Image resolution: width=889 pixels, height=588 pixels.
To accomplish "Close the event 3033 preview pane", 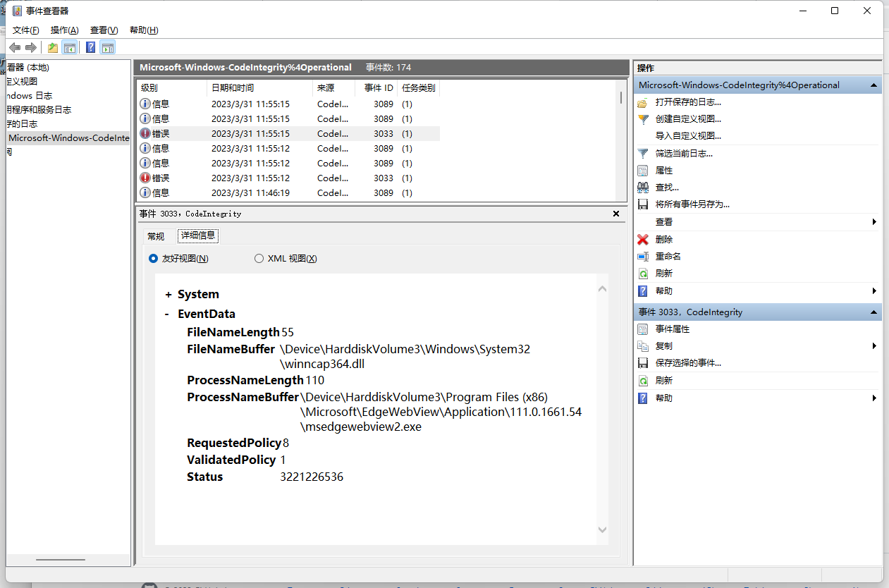I will pos(615,213).
